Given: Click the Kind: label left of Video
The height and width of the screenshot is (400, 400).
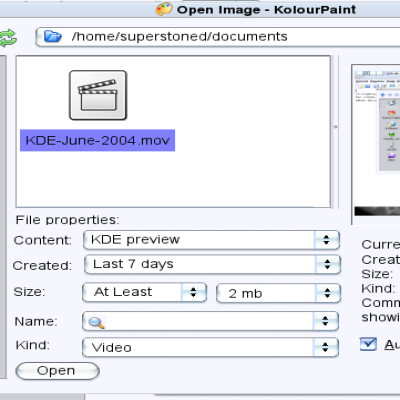Looking at the screenshot, I should coord(33,345).
